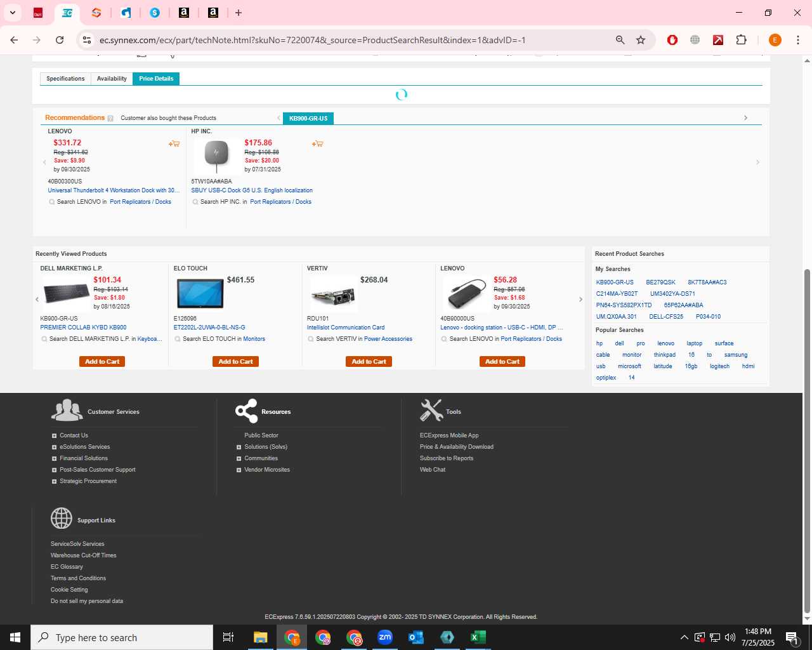
Task: Click the zoom magnifier icon in address bar
Action: pyautogui.click(x=620, y=40)
